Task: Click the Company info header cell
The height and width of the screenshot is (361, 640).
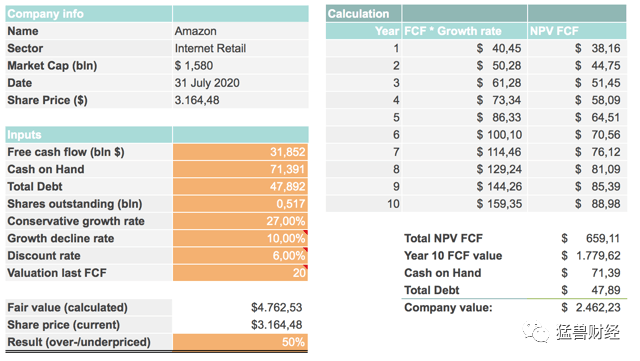Action: coord(89,14)
